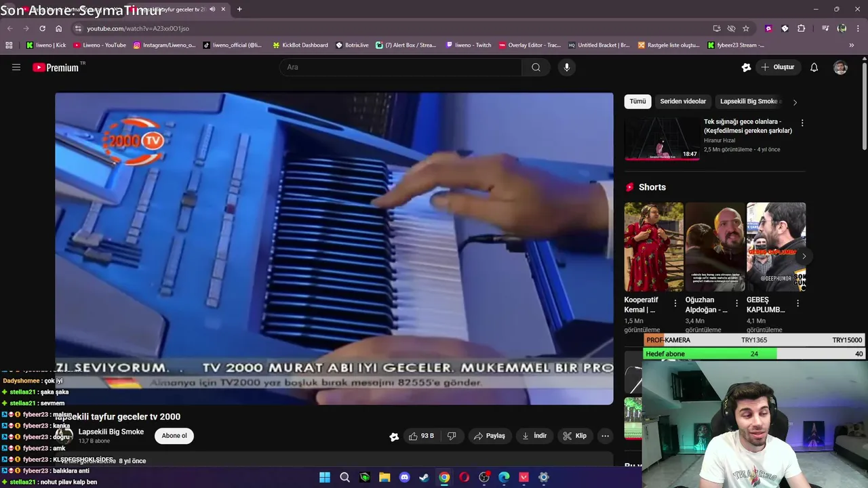This screenshot has width=868, height=488.
Task: Bookmark this page with the star icon
Action: [746, 28]
